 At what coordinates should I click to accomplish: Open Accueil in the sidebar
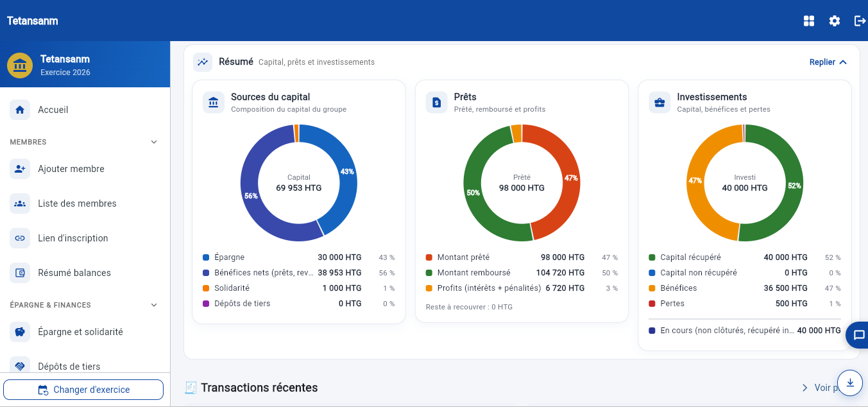85,110
